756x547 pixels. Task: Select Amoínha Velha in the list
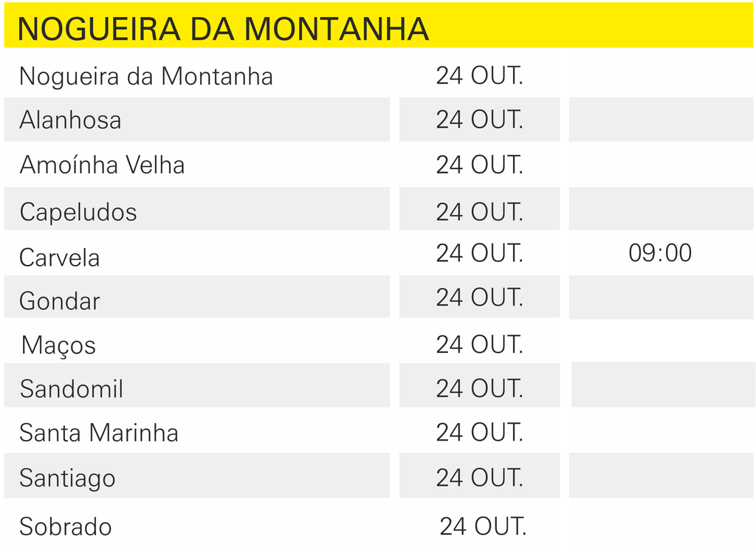tap(102, 165)
